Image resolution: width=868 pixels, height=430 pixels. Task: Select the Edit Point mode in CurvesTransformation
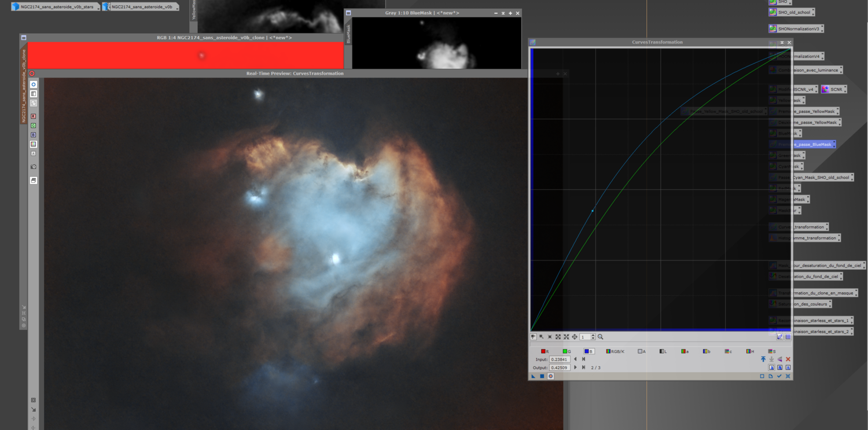(x=533, y=337)
